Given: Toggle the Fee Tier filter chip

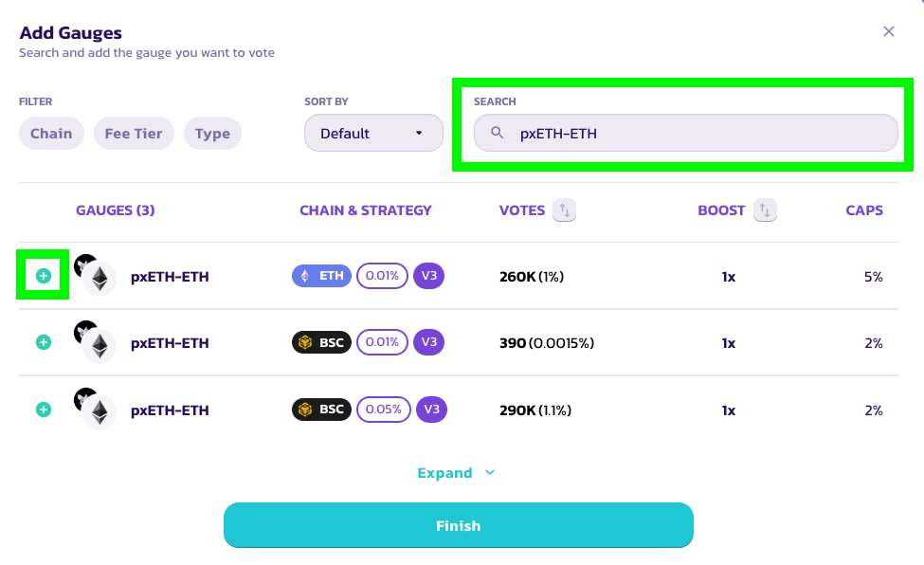Looking at the screenshot, I should click(x=134, y=134).
